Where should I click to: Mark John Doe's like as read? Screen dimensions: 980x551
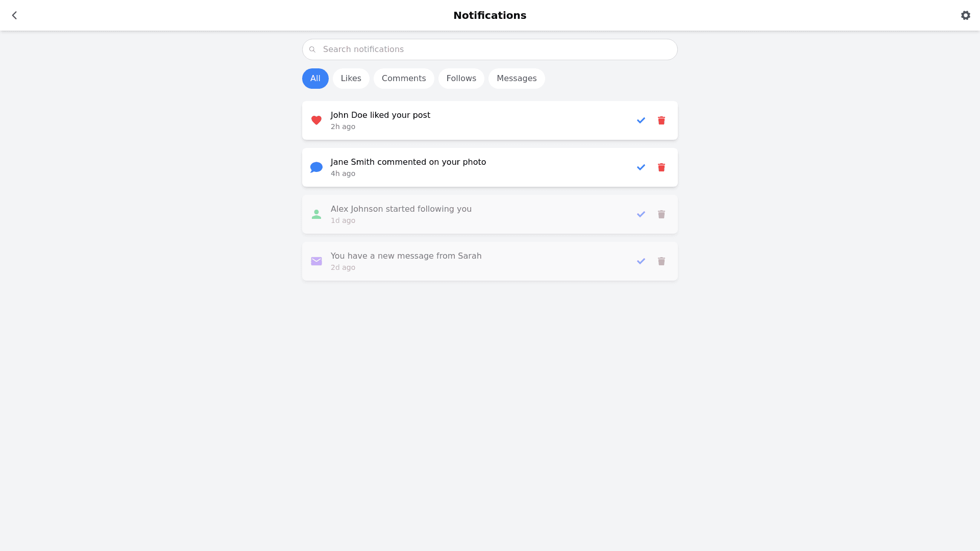point(641,120)
